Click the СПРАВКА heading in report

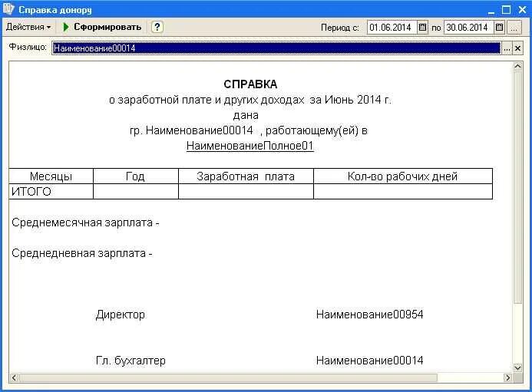pyautogui.click(x=250, y=84)
